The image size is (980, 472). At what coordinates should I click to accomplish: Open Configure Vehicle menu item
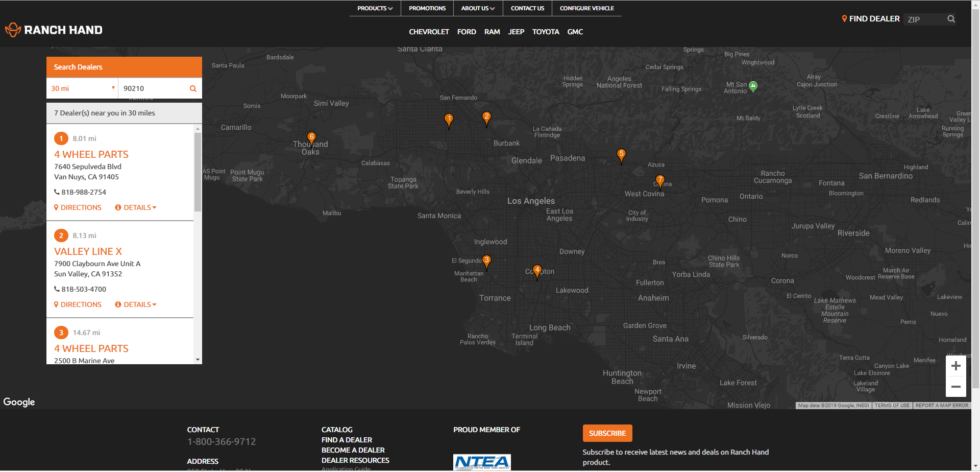tap(587, 8)
